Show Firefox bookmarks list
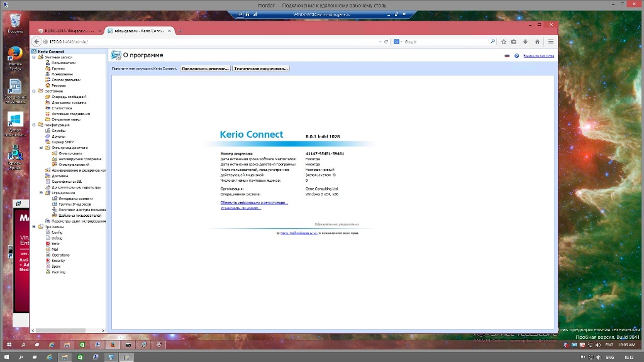This screenshot has height=362, width=644. pyautogui.click(x=514, y=41)
